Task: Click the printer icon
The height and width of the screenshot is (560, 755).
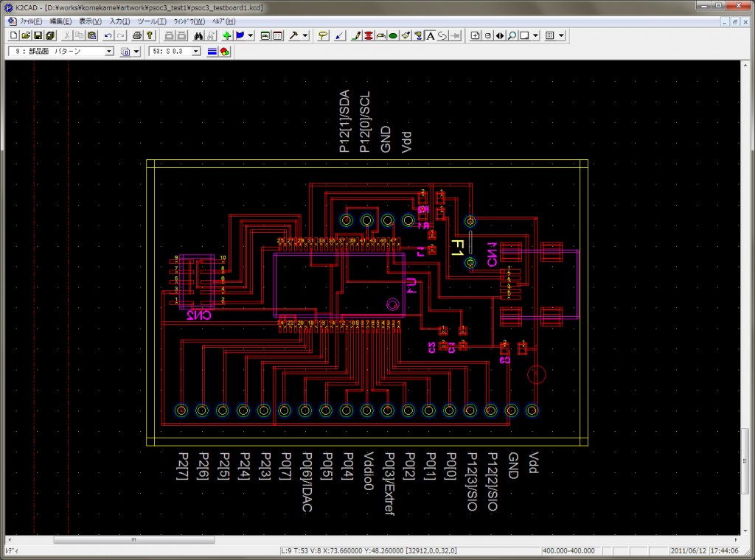Action: [x=136, y=35]
